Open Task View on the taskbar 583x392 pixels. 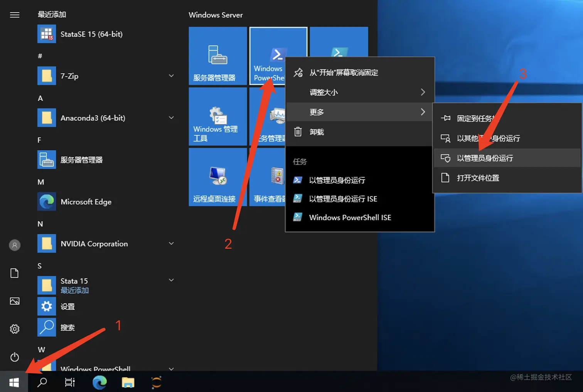[70, 382]
